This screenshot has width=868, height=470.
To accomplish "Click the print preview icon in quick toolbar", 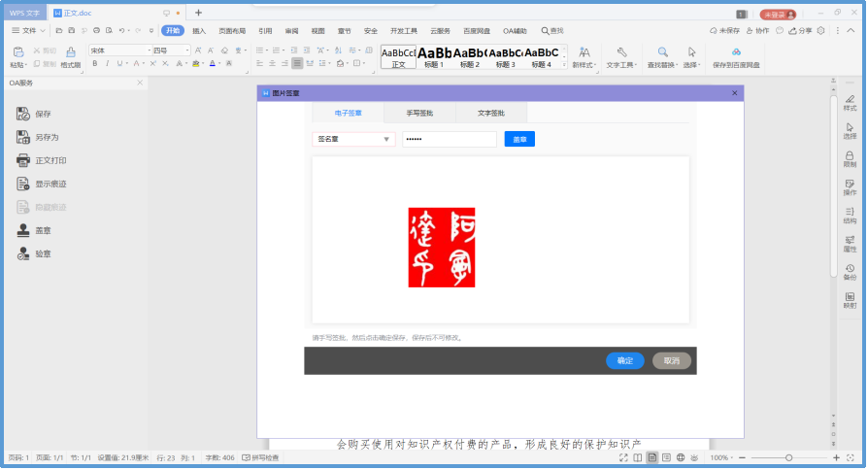I will (109, 30).
